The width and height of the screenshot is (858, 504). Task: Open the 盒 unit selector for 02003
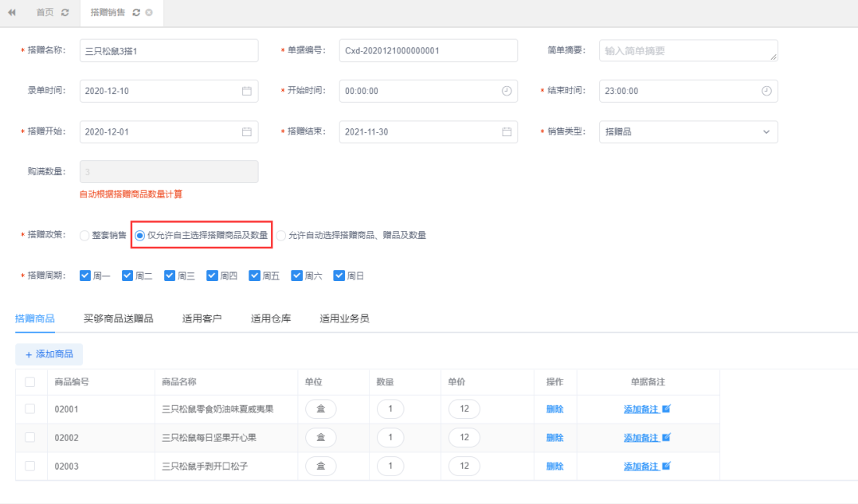[321, 466]
